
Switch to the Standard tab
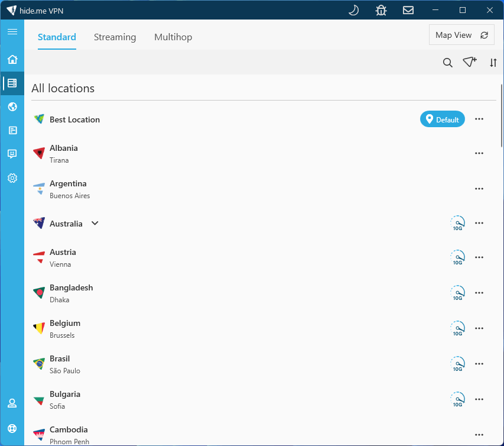click(x=57, y=37)
